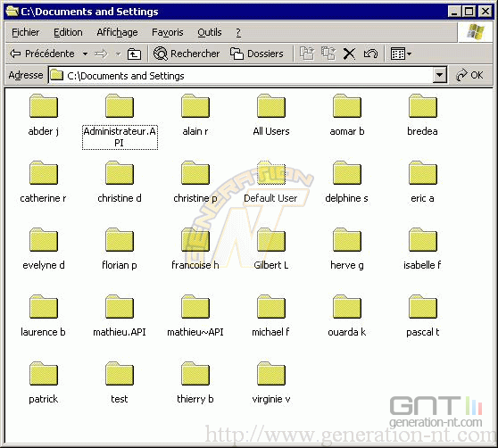Go up one folder level
Viewport: 498px width, 448px height.
[134, 54]
